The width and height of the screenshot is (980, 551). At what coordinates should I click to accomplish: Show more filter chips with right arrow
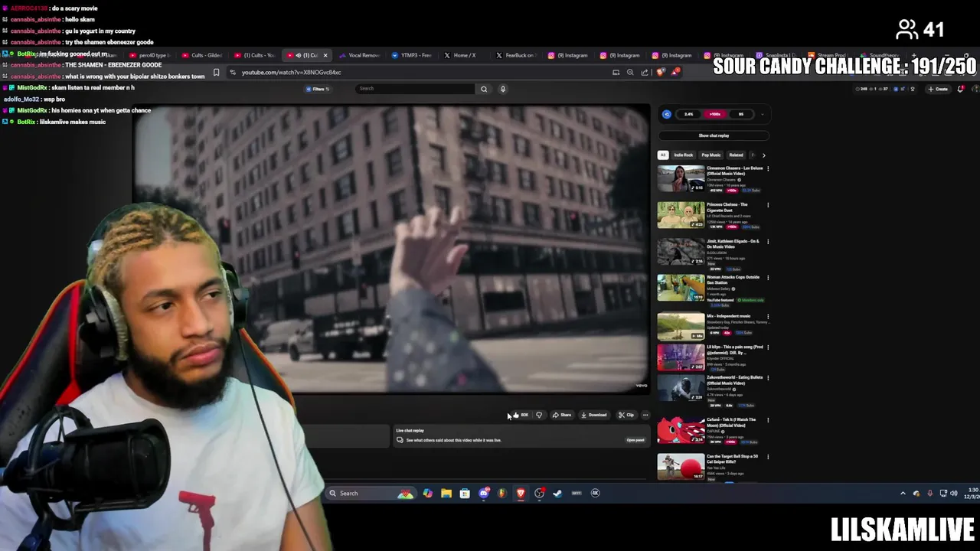click(x=763, y=155)
